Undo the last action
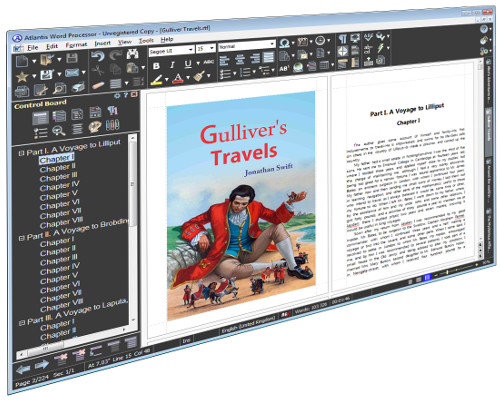 pyautogui.click(x=97, y=56)
